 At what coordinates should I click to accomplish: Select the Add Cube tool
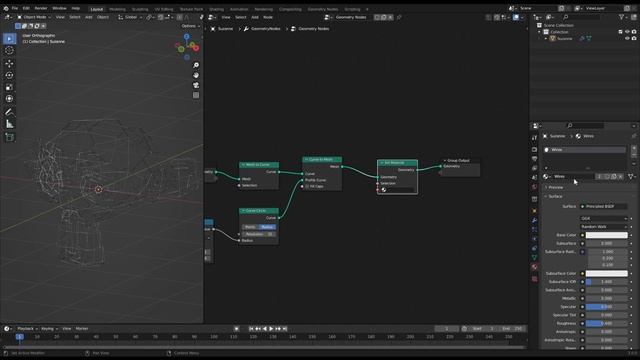[9, 138]
